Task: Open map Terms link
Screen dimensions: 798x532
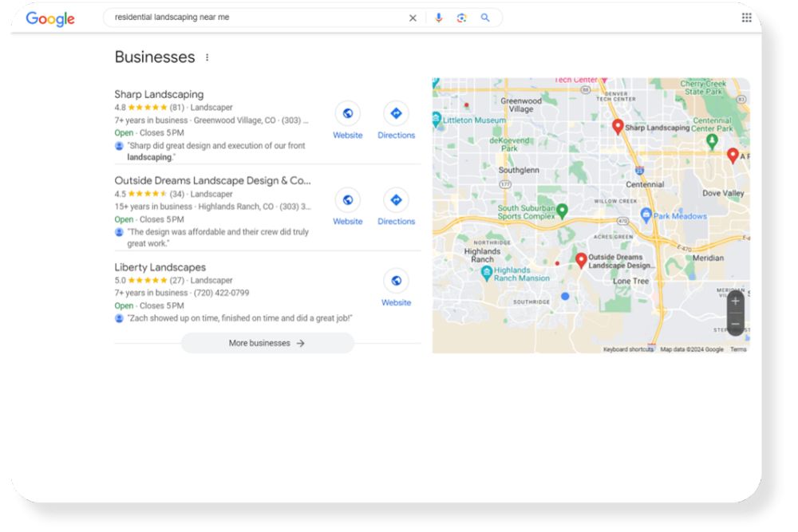Action: coord(738,349)
